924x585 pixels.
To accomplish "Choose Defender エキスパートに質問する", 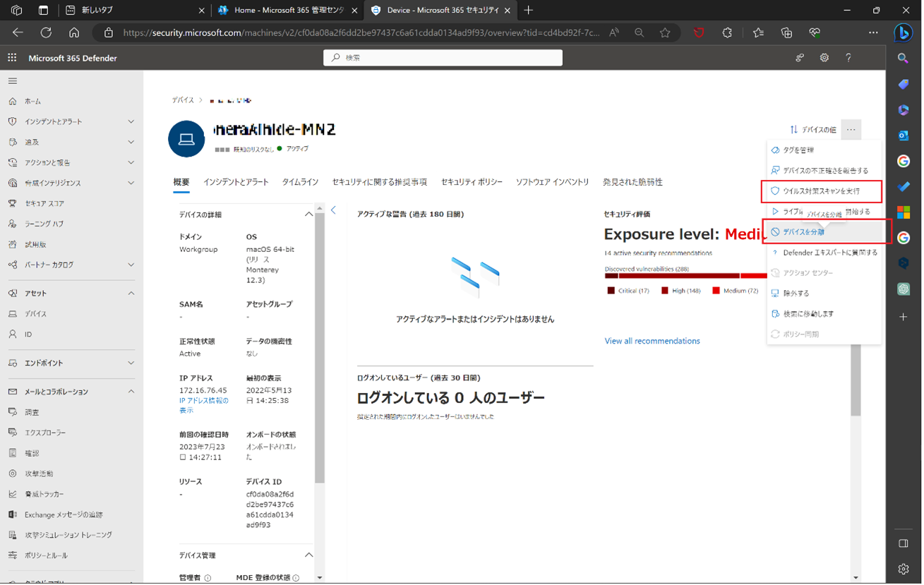I will pyautogui.click(x=824, y=253).
